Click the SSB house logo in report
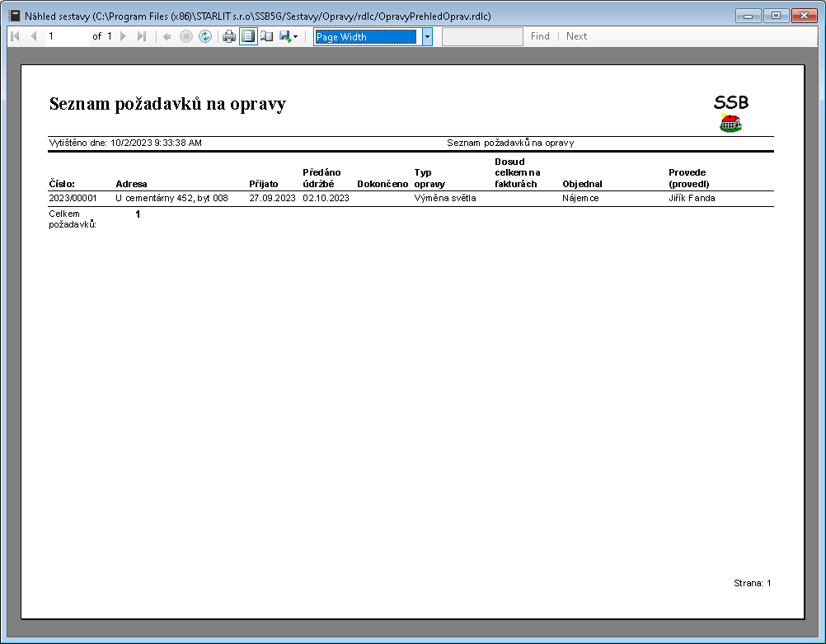Viewport: 826px width, 644px height. click(x=730, y=124)
